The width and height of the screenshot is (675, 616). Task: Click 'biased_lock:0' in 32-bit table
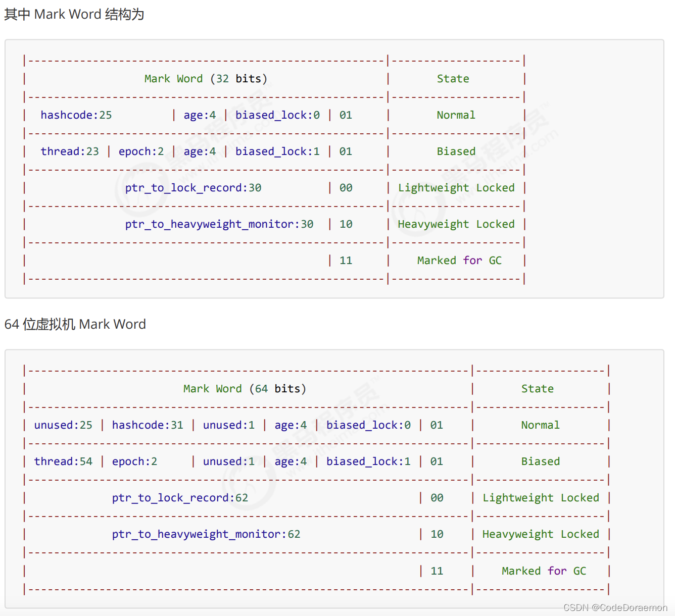tap(277, 115)
